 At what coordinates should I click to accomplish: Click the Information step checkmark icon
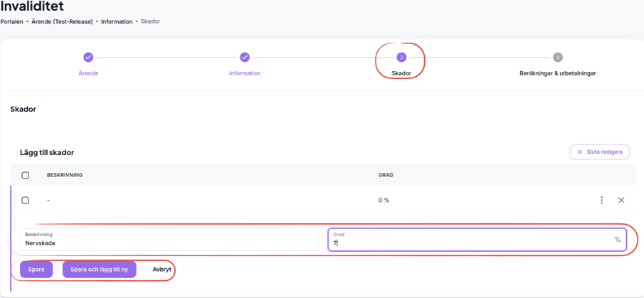(245, 57)
